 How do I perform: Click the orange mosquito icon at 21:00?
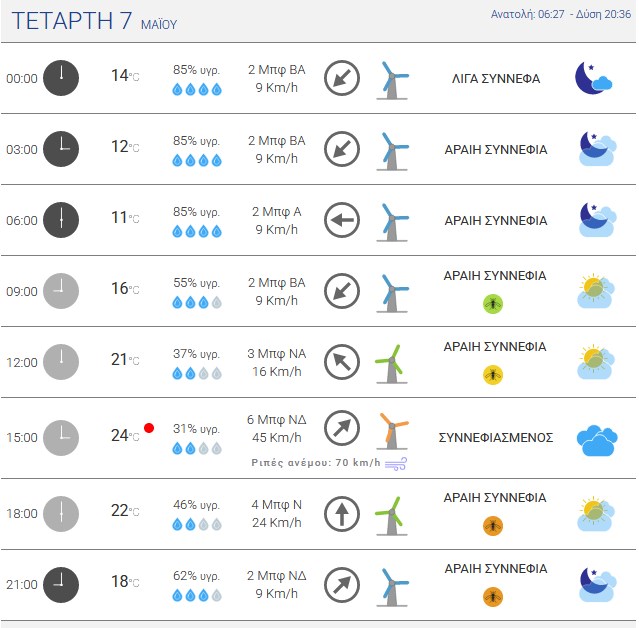(x=493, y=597)
